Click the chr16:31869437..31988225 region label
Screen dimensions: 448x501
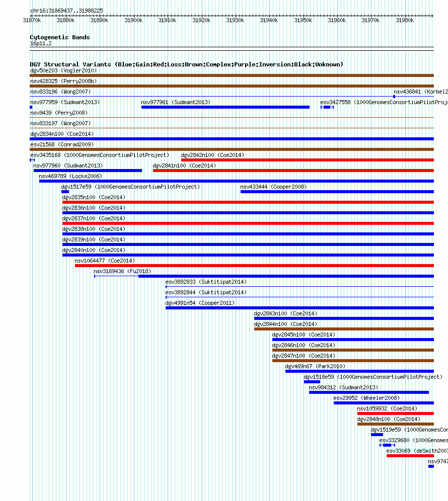coord(66,11)
